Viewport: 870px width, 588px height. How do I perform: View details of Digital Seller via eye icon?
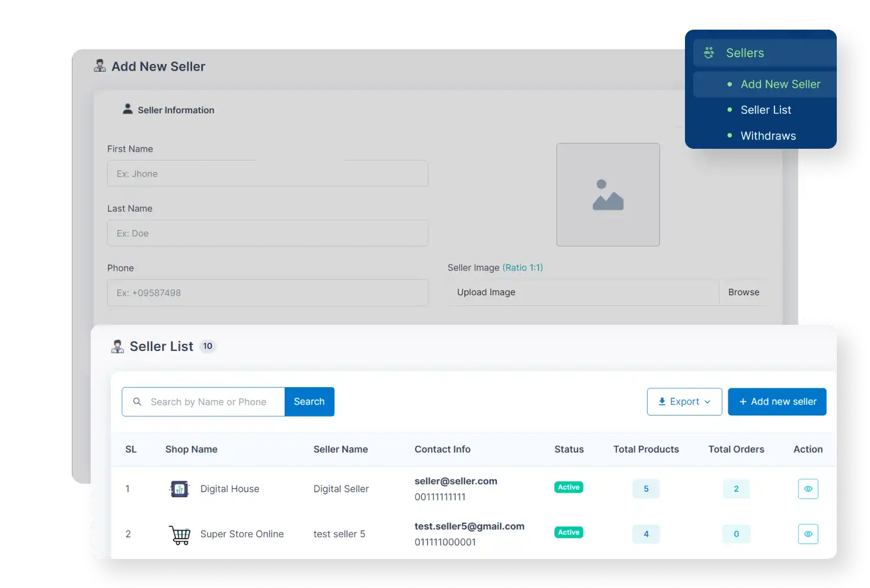tap(808, 489)
